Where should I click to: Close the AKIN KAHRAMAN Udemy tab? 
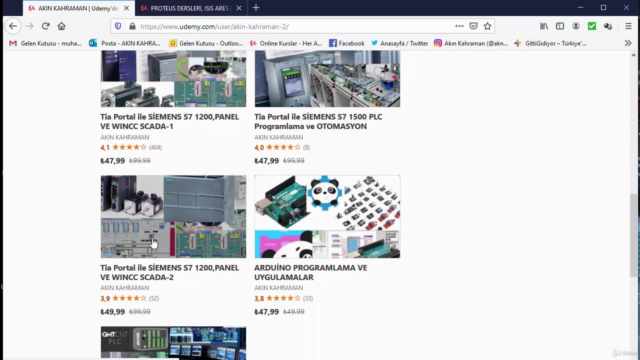127,8
